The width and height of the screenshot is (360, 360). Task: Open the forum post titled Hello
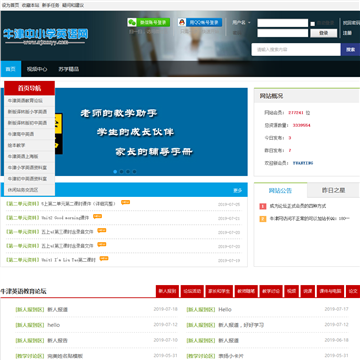(225, 310)
